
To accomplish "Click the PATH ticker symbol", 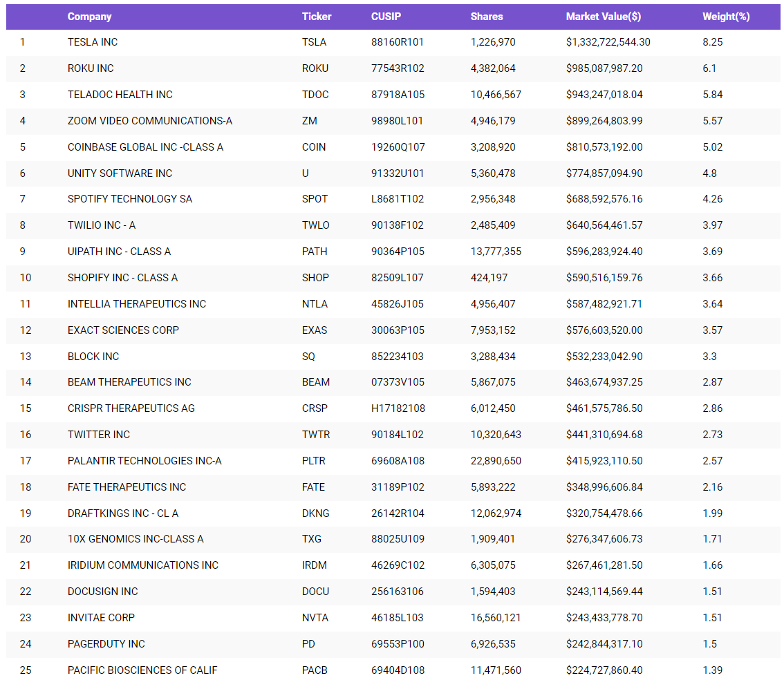I will (x=315, y=252).
